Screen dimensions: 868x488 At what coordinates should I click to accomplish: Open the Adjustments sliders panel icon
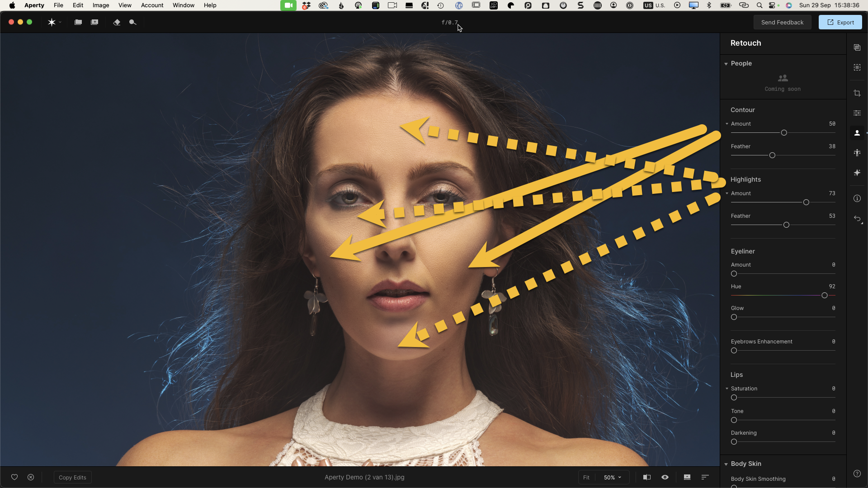coord(857,113)
